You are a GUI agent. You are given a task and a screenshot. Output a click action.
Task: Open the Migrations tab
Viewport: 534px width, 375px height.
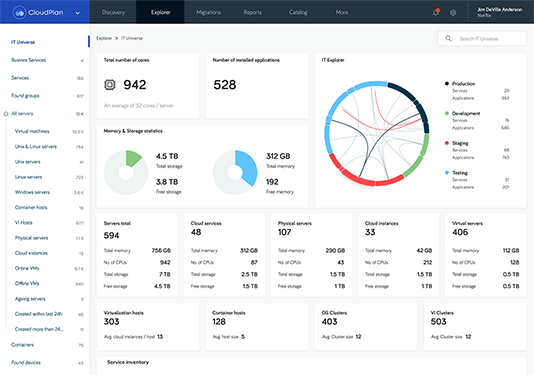coord(208,12)
